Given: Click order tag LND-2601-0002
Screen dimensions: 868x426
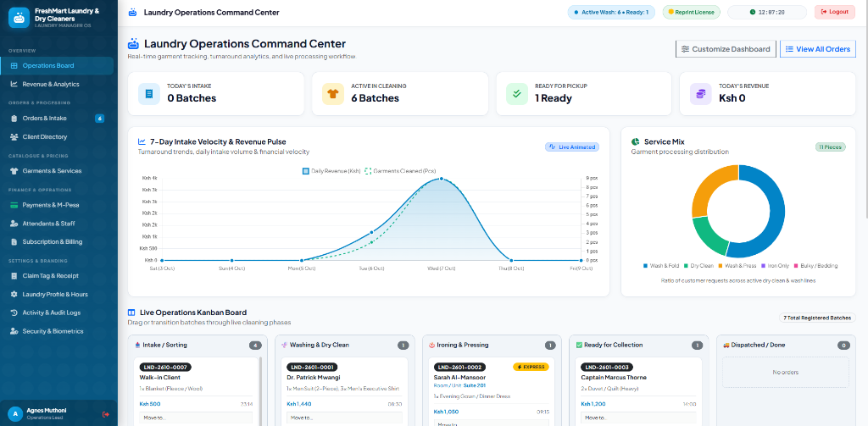Looking at the screenshot, I should [459, 367].
